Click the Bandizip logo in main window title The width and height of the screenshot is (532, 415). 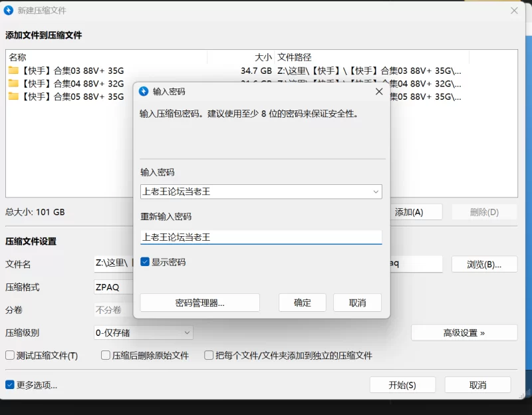[9, 11]
